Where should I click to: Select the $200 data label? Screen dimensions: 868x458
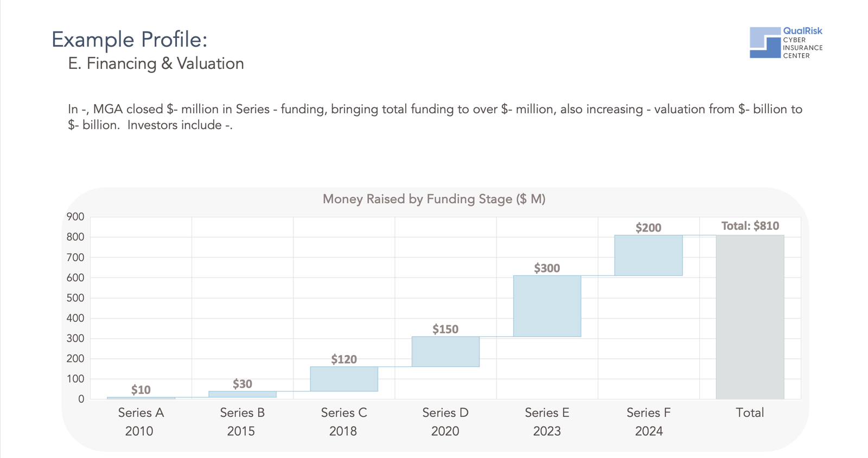pyautogui.click(x=648, y=228)
